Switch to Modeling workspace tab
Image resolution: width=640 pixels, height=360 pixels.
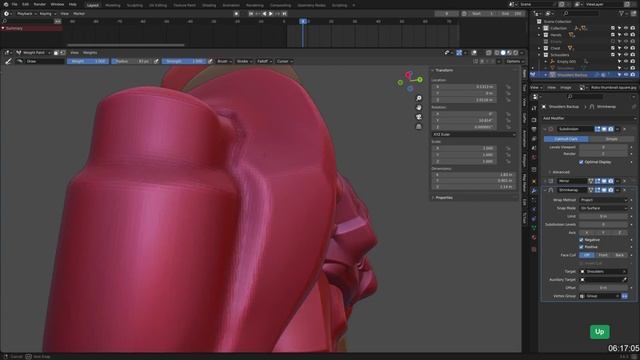pos(113,5)
